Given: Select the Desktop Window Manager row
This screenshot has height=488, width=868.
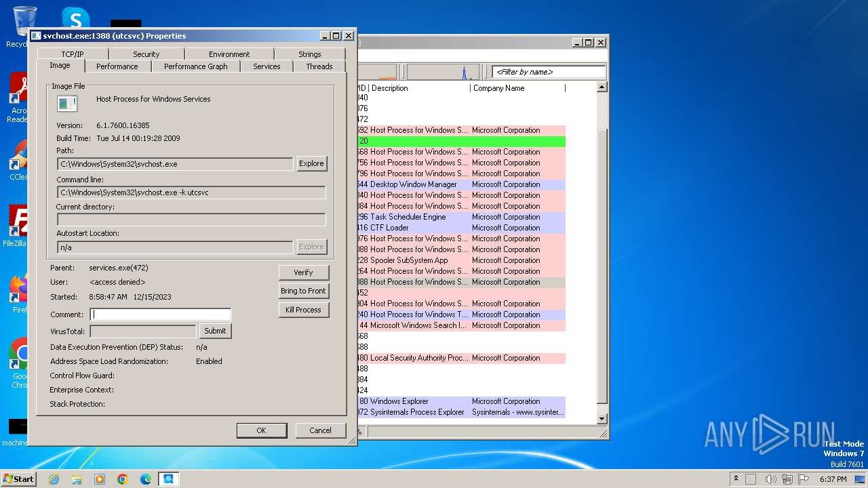Looking at the screenshot, I should pyautogui.click(x=461, y=184).
